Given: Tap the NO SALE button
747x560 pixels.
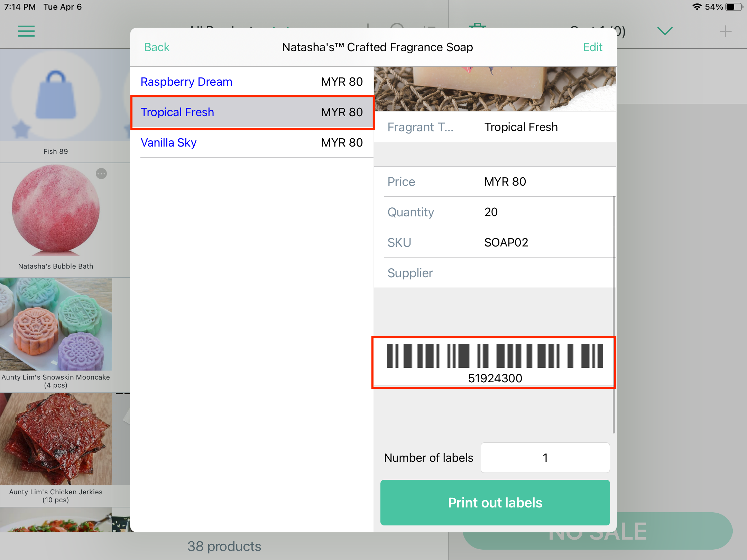Looking at the screenshot, I should (x=598, y=531).
